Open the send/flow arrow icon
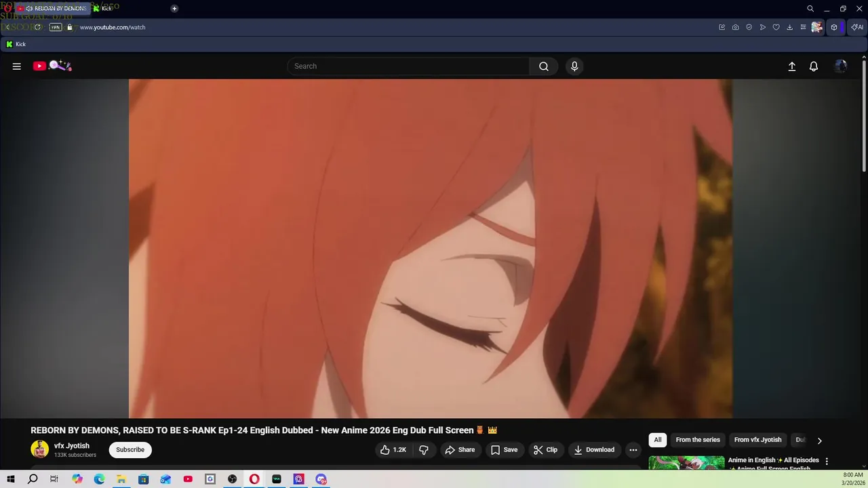Screen dimensions: 868x488 click(763, 27)
